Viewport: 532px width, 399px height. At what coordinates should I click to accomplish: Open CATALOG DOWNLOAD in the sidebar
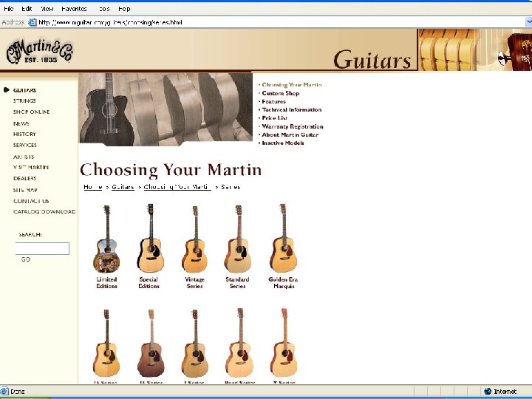coord(44,211)
